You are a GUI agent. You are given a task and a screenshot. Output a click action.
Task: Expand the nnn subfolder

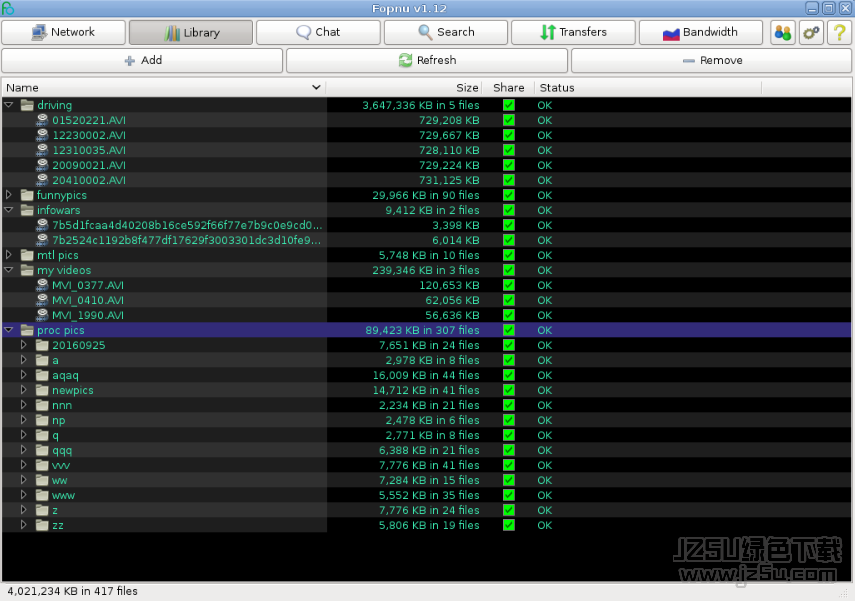coord(23,405)
